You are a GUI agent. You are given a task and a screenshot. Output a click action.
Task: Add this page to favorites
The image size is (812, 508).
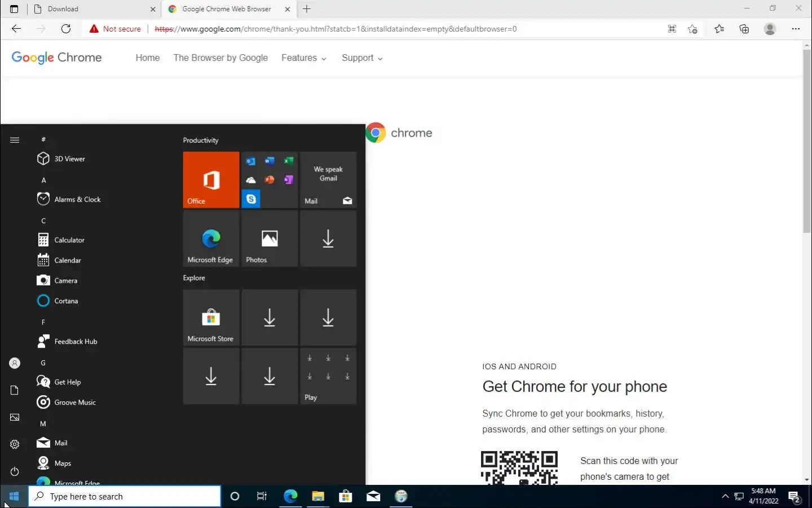click(x=692, y=29)
